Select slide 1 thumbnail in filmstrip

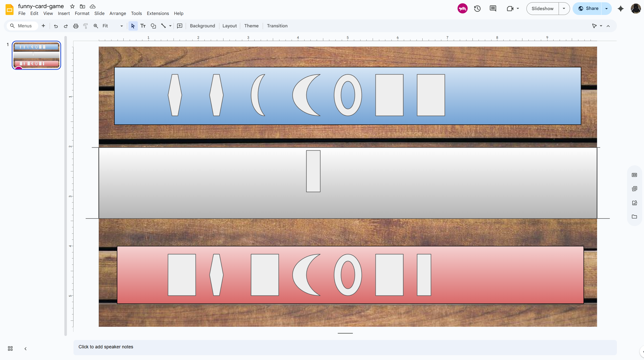pyautogui.click(x=36, y=55)
